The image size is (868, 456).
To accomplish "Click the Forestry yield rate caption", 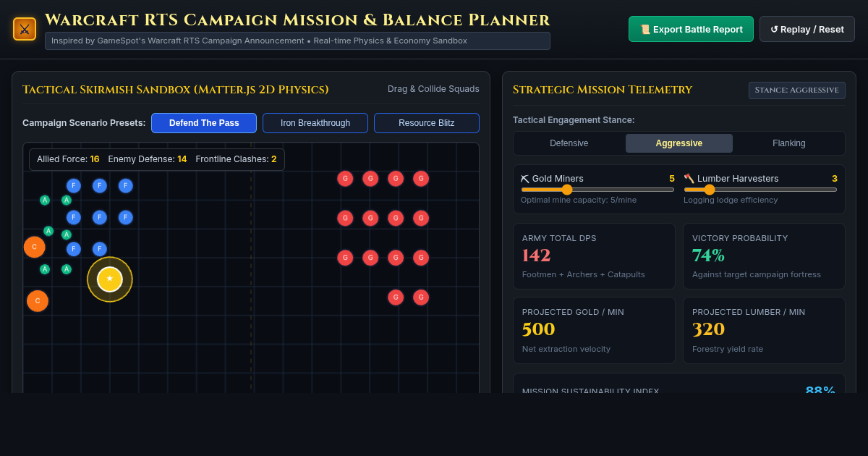I will [x=728, y=349].
